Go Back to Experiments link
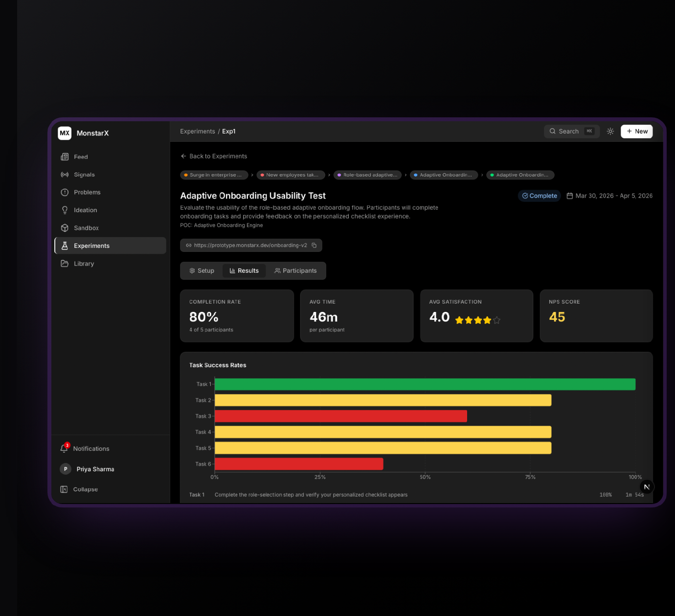Viewport: 675px width, 616px height. tap(214, 156)
